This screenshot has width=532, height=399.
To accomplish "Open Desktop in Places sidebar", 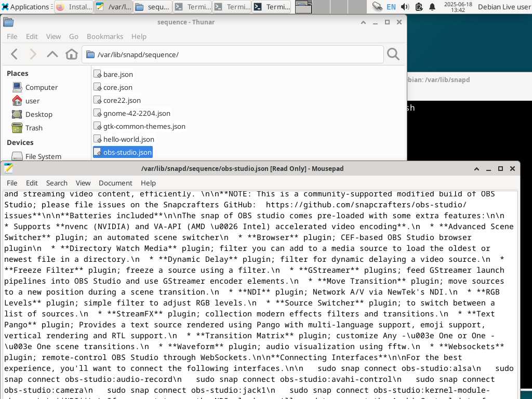I will [32, 114].
